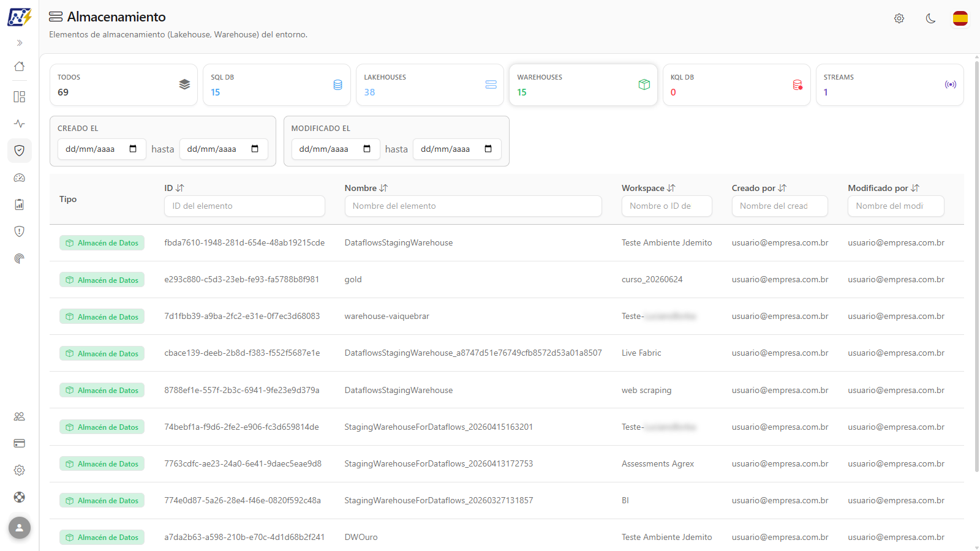
Task: Focus the Workspace name or ID filter field
Action: pos(667,206)
